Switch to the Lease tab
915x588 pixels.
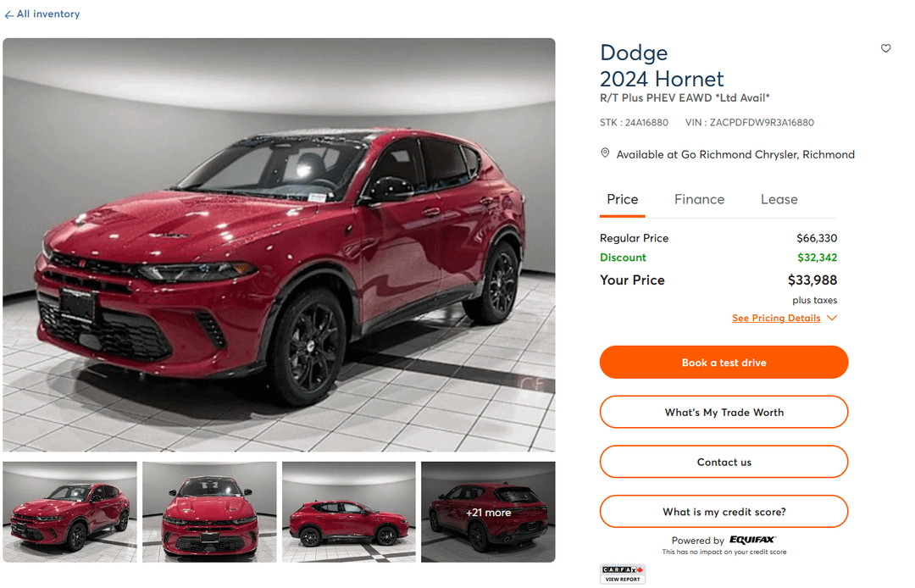tap(779, 199)
